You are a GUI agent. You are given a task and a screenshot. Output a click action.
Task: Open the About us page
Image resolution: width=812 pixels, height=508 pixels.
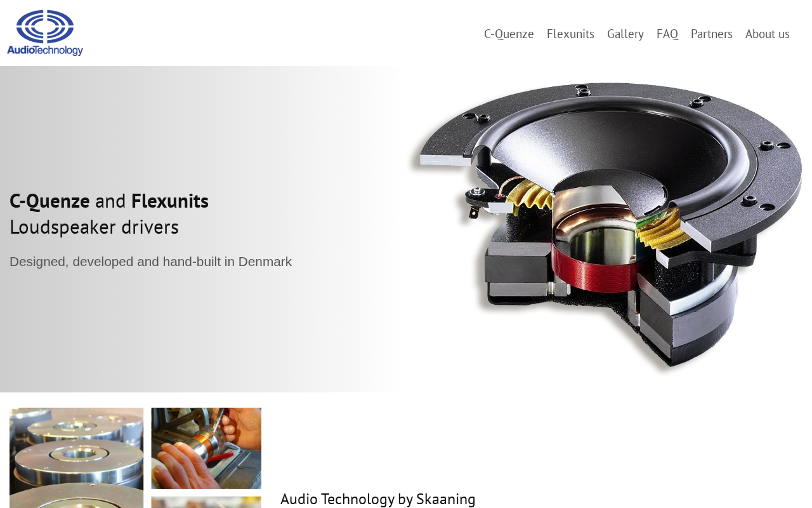768,34
